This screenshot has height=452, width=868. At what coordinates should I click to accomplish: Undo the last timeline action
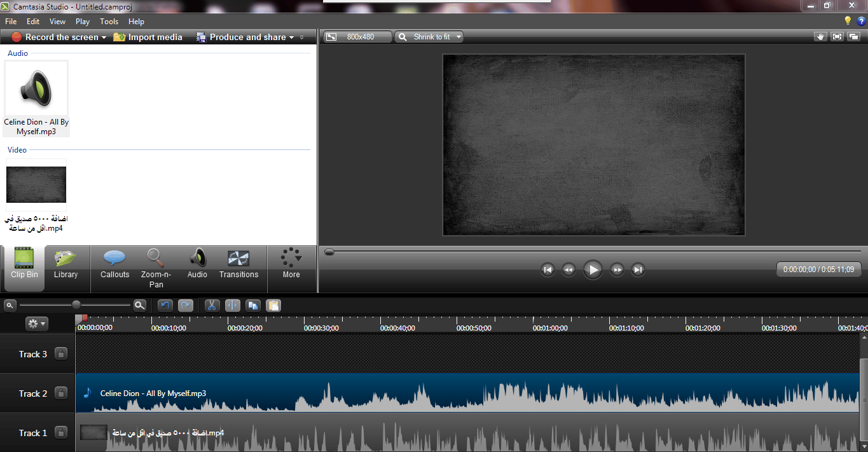point(165,305)
